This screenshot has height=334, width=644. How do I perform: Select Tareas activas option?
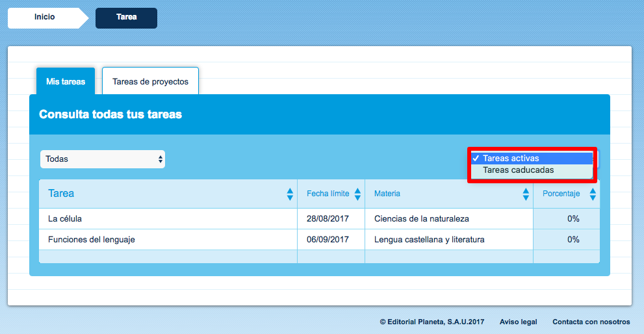pyautogui.click(x=511, y=159)
